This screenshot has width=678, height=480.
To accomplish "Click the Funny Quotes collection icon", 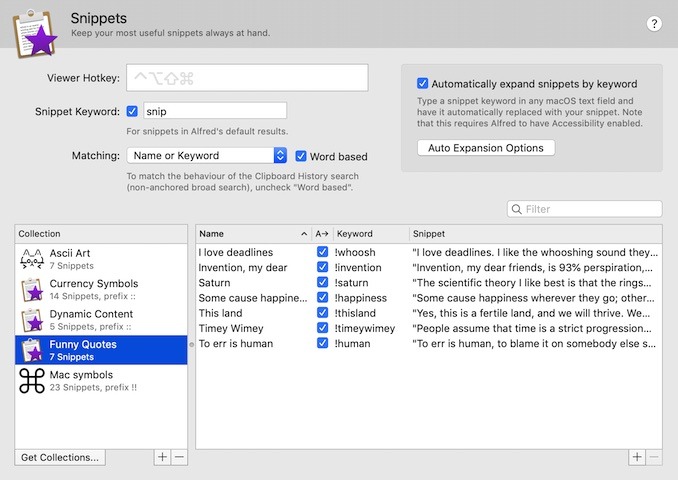I will pos(32,350).
